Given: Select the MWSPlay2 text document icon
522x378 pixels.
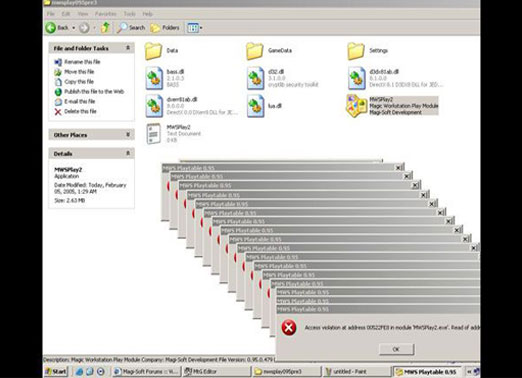Looking at the screenshot, I should pos(154,134).
